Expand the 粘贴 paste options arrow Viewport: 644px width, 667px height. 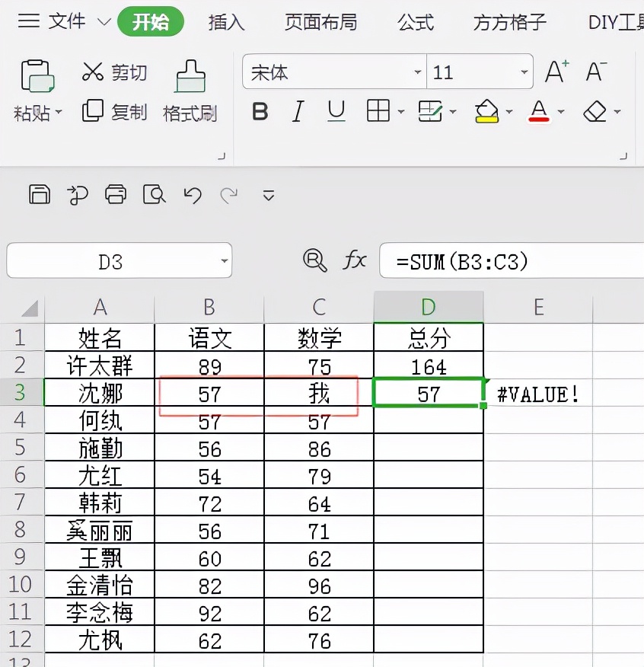pyautogui.click(x=59, y=112)
